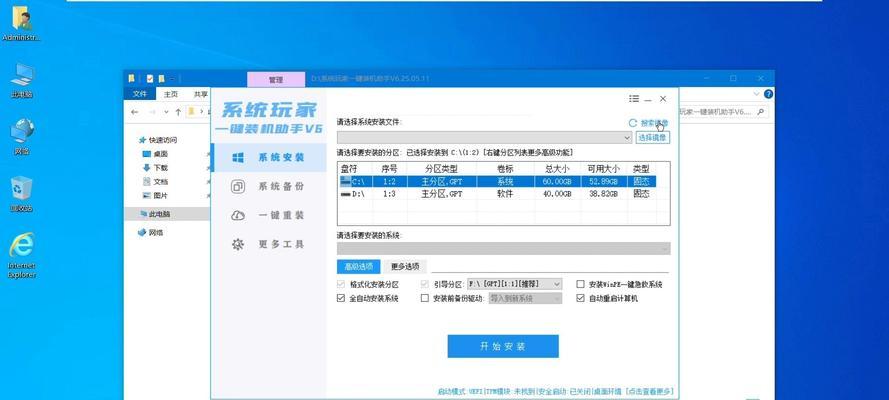The image size is (889, 400).
Task: Click the D:\ drive icon in partition list
Action: point(345,194)
